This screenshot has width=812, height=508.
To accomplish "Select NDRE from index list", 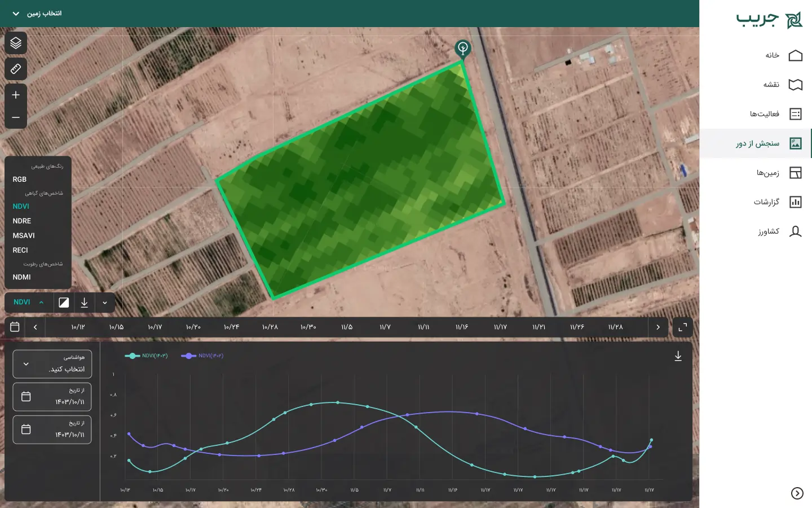I will (22, 221).
